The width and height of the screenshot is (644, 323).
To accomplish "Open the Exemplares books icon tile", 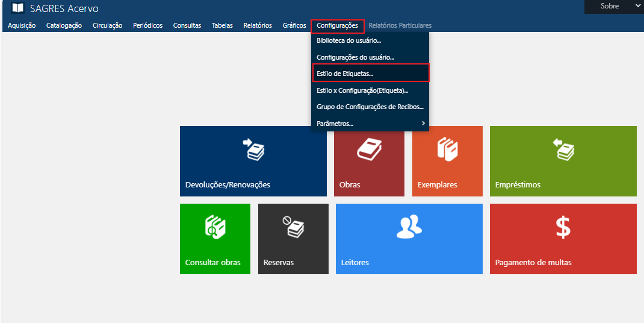I will coord(448,149).
